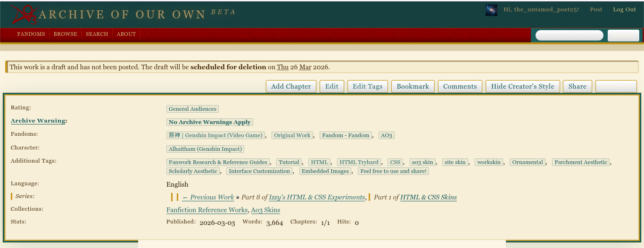Expand the About navigation menu
Image resolution: width=644 pixels, height=248 pixels.
(126, 34)
